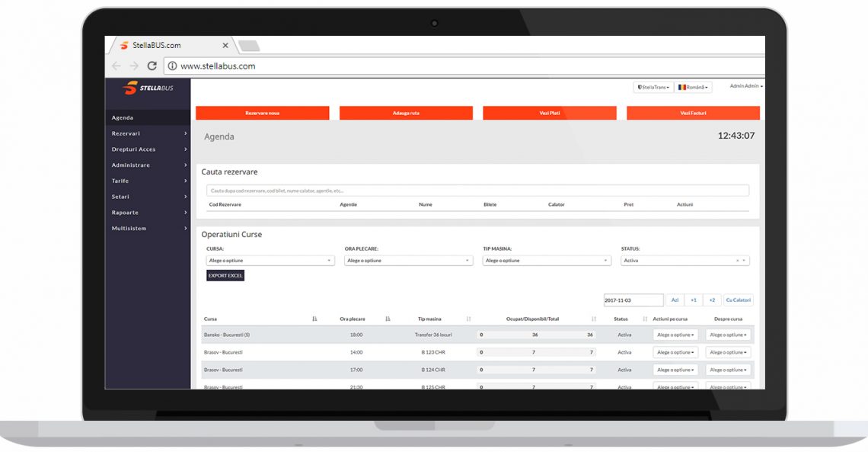The height and width of the screenshot is (452, 868).
Task: Open the STATUS filter dropdown
Action: click(685, 261)
